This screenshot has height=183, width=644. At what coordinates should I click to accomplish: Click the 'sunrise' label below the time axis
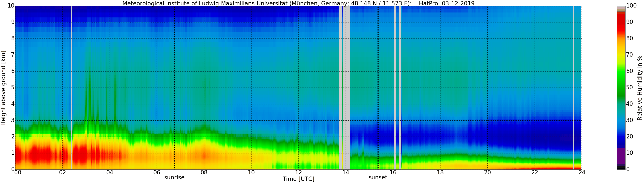pyautogui.click(x=174, y=177)
